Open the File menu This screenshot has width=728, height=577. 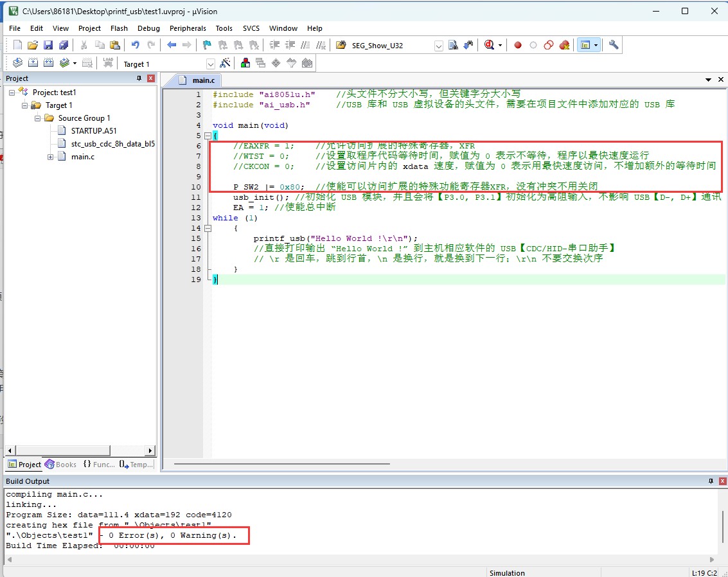[x=15, y=28]
